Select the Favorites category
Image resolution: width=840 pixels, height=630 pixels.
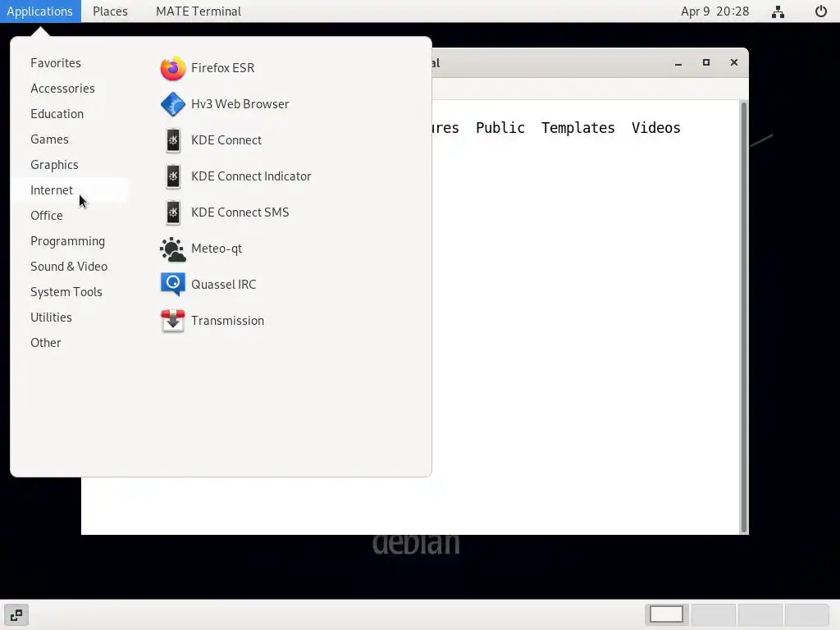point(56,62)
